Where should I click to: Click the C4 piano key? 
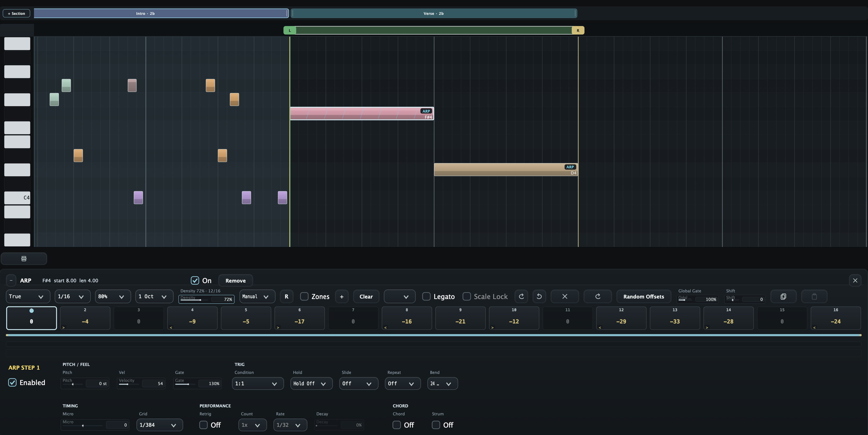pyautogui.click(x=17, y=198)
